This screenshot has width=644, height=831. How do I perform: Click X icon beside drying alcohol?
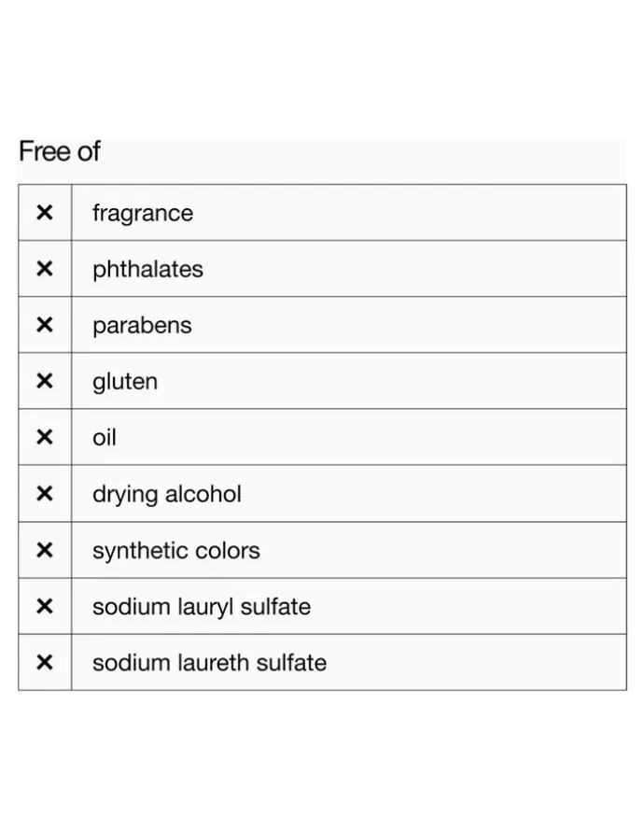click(x=45, y=494)
